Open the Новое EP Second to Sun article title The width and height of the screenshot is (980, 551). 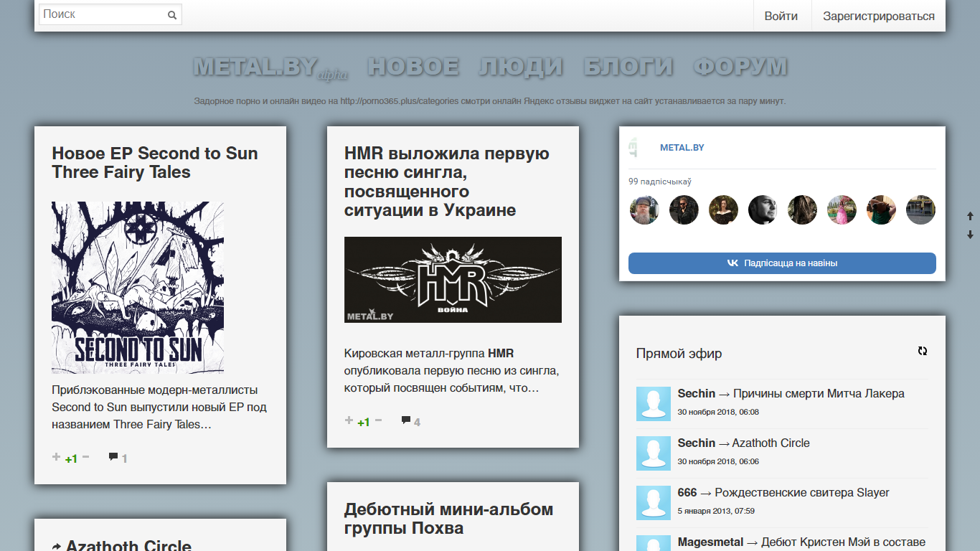click(x=155, y=163)
